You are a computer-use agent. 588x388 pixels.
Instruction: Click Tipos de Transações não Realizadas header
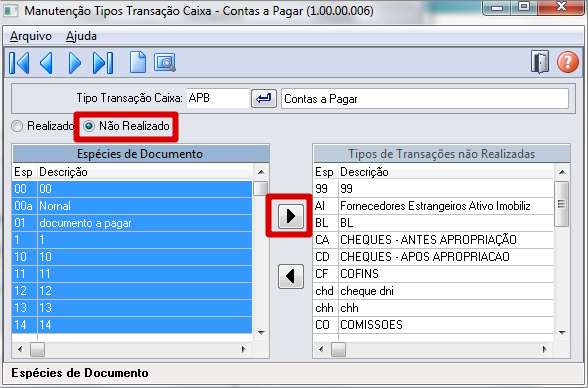coord(442,154)
